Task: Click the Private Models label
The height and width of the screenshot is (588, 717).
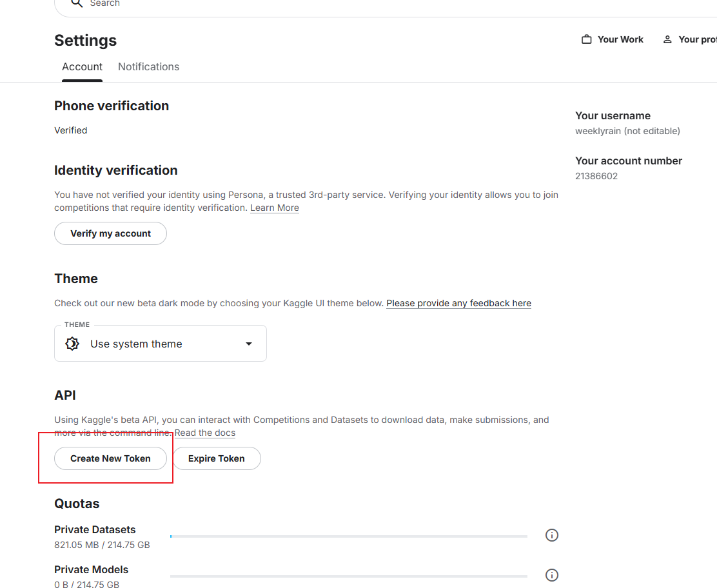Action: [x=91, y=569]
